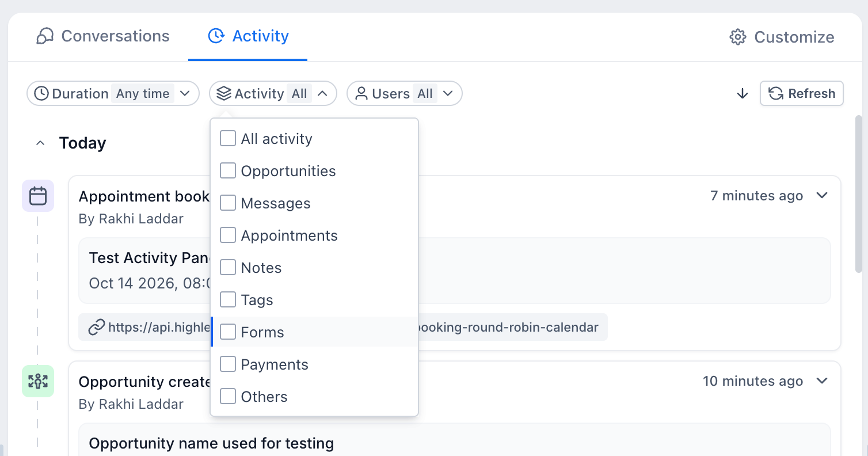The height and width of the screenshot is (456, 868).
Task: Tick the Messages checkbox
Action: tap(228, 203)
